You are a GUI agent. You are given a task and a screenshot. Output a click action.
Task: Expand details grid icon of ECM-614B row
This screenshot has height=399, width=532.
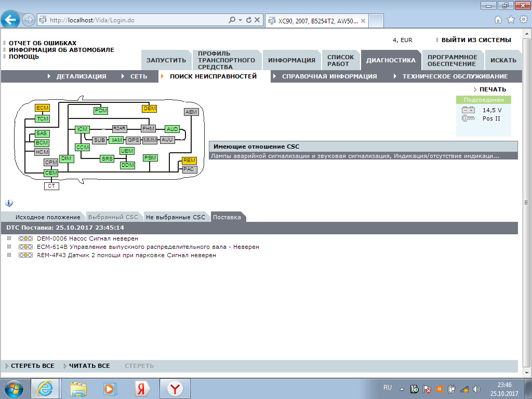(x=9, y=247)
